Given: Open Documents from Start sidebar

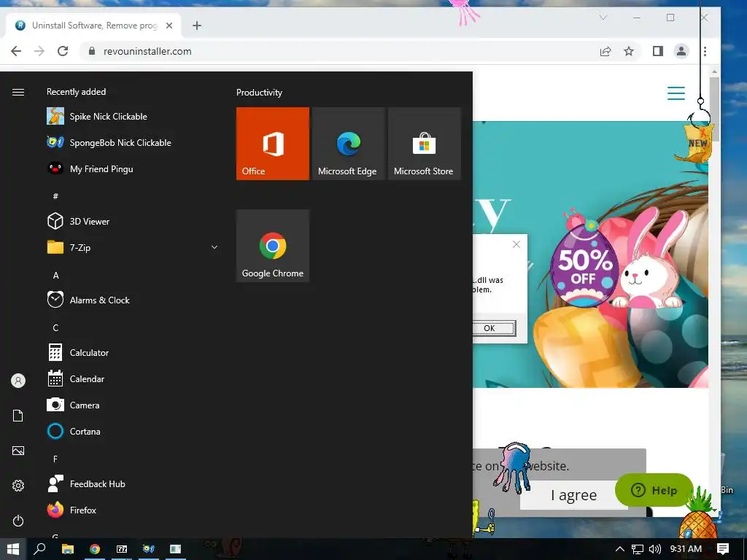Looking at the screenshot, I should click(x=18, y=416).
